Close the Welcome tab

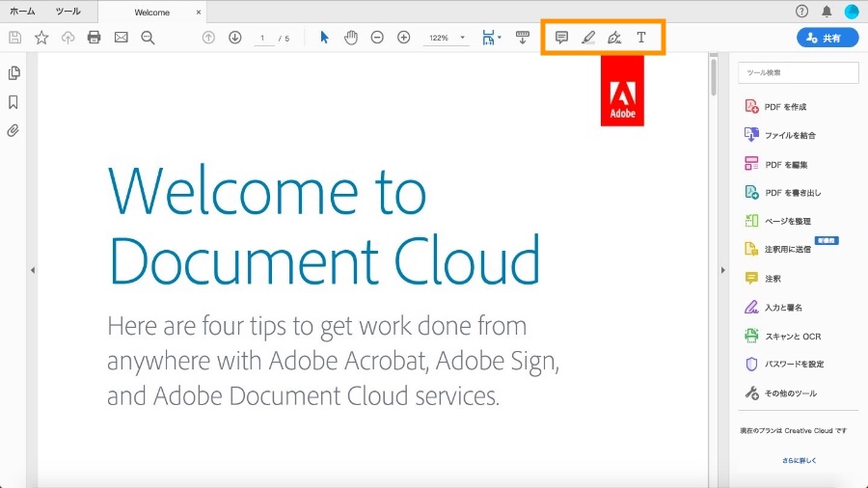198,13
